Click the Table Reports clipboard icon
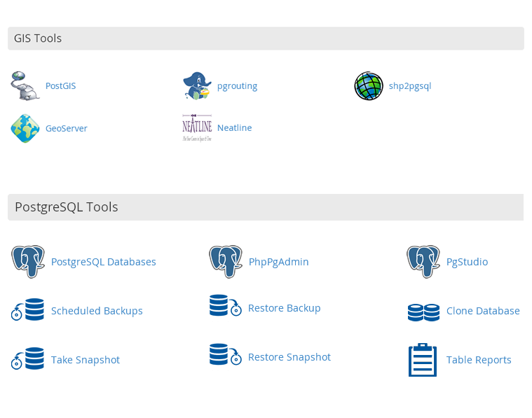Screen dimensions: 532x418 coord(423,360)
